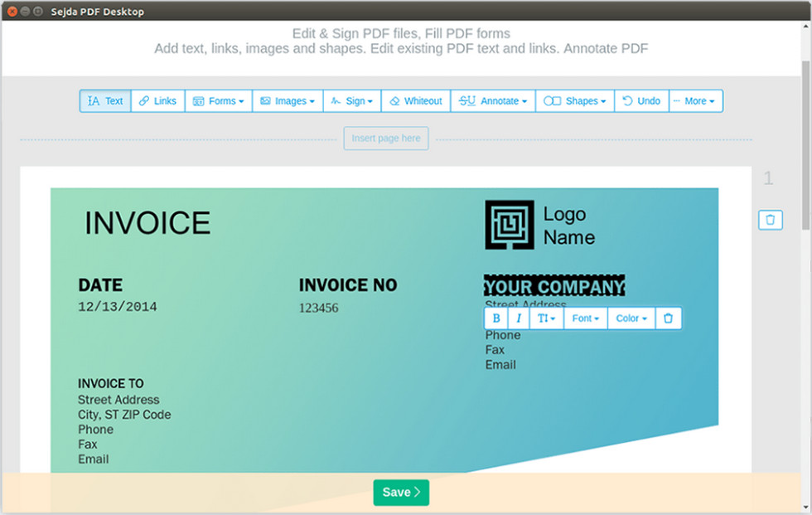Open the text size dropdown
Viewport: 812px width, 515px height.
[546, 318]
